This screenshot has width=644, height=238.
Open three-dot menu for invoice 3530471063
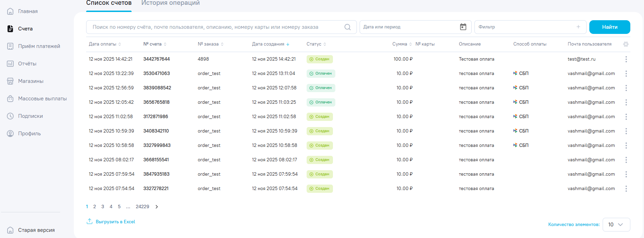626,74
